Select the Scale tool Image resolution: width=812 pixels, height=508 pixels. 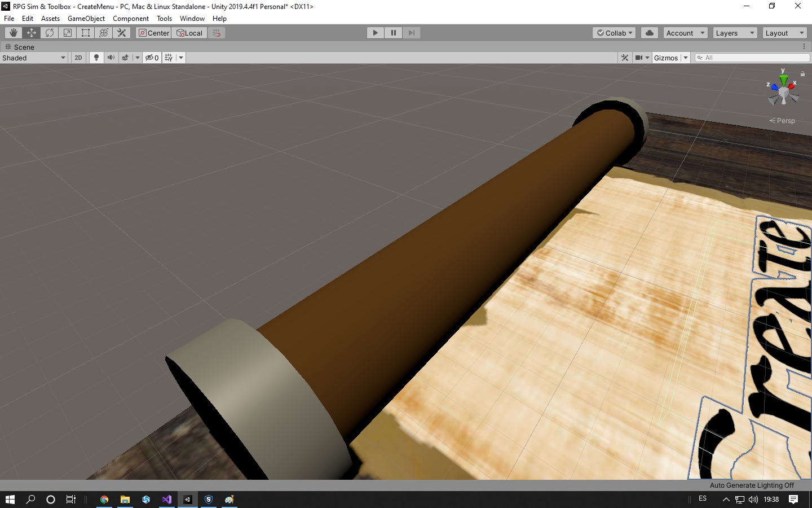[x=68, y=33]
